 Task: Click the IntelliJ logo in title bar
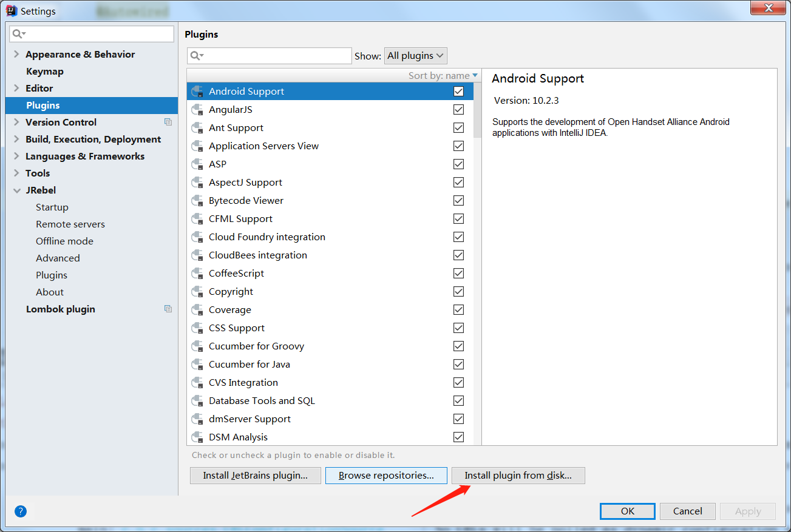12,11
